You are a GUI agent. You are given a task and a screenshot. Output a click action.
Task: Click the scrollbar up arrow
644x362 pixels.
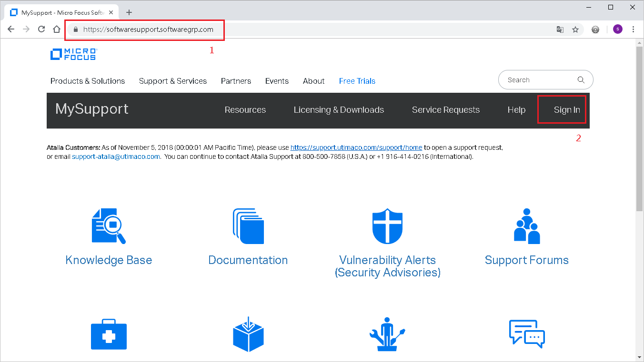640,43
